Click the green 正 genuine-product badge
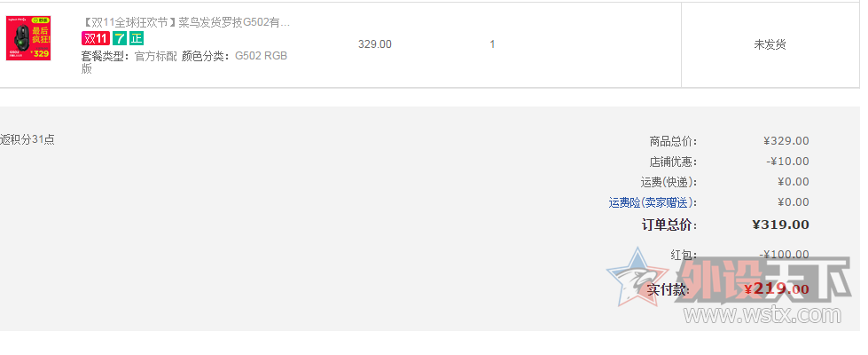Image resolution: width=868 pixels, height=355 pixels. 137,38
